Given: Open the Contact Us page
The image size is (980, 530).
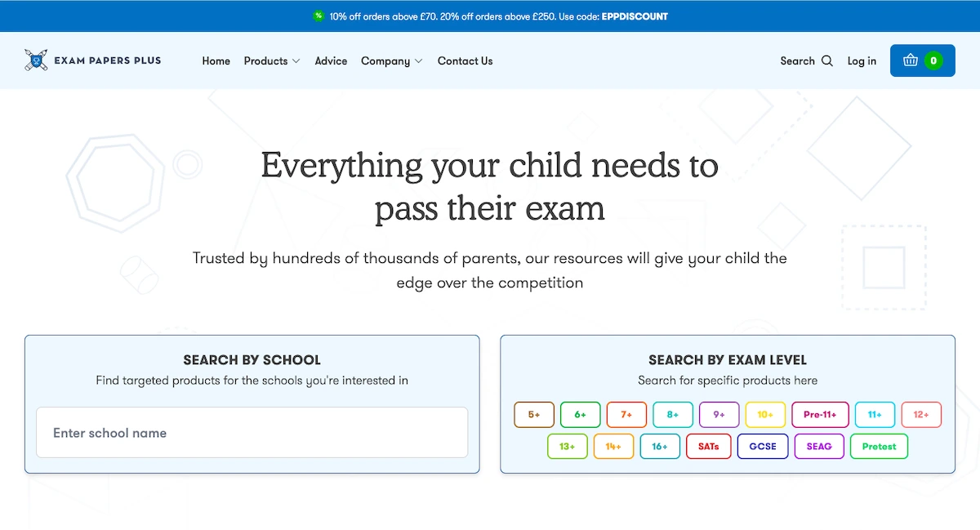Looking at the screenshot, I should [x=465, y=61].
